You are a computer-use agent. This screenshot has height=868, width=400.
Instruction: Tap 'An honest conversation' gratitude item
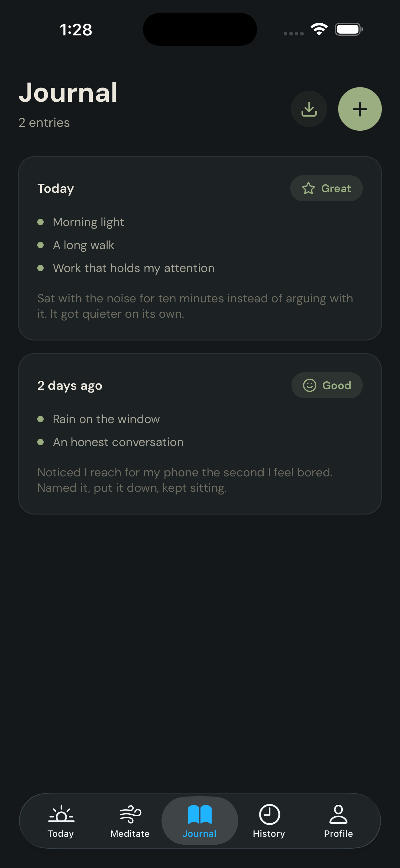118,442
